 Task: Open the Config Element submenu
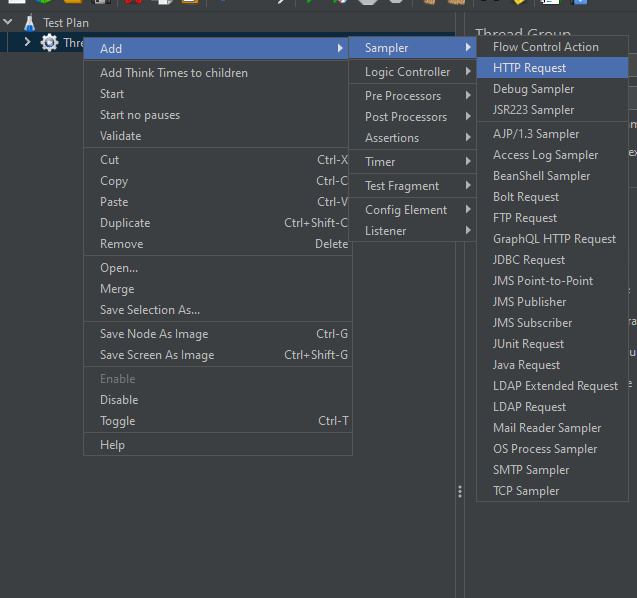pos(412,210)
